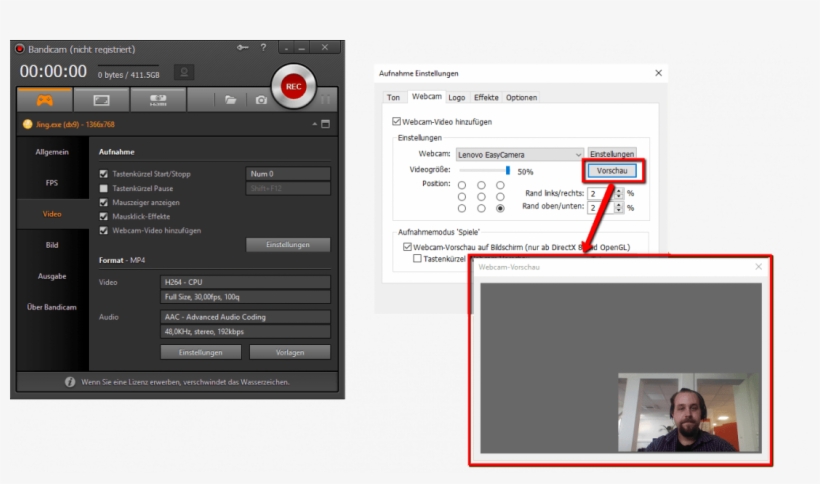Click the window icon right of Jing.exe target

point(325,124)
